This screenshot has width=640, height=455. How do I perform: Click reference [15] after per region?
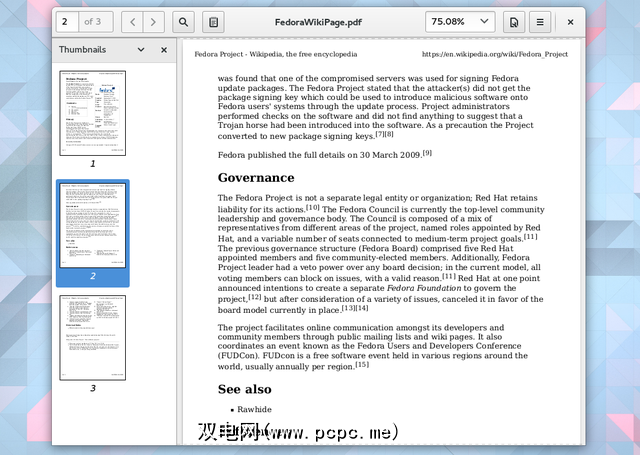[x=362, y=364]
